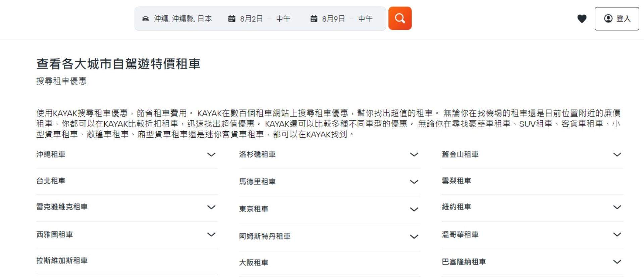This screenshot has height=280, width=644.
Task: Open the 雪梨租車 link
Action: (457, 181)
